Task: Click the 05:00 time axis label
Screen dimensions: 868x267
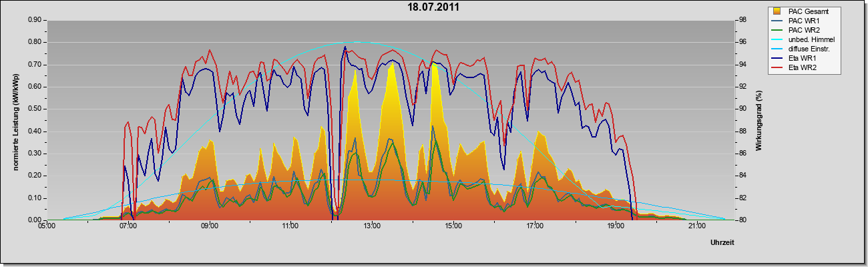Action: [x=47, y=226]
